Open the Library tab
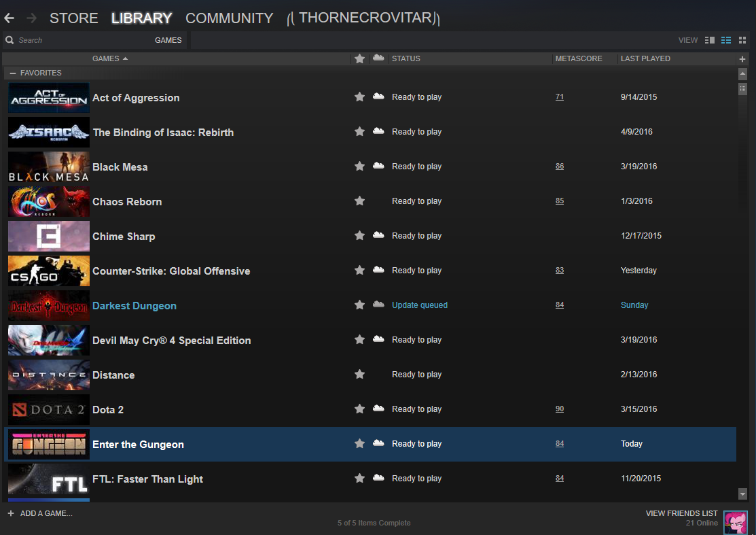 141,18
